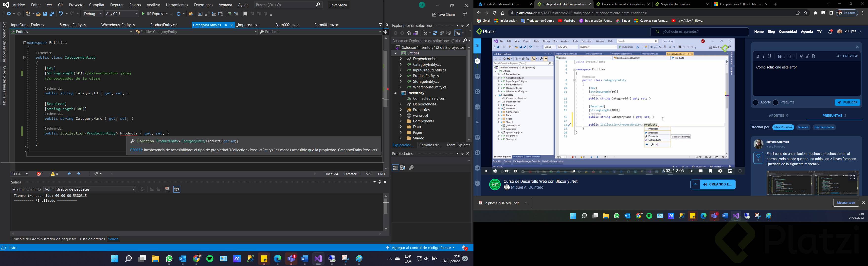This screenshot has width=868, height=266.
Task: Click the PUBLICAR button
Action: (x=847, y=102)
